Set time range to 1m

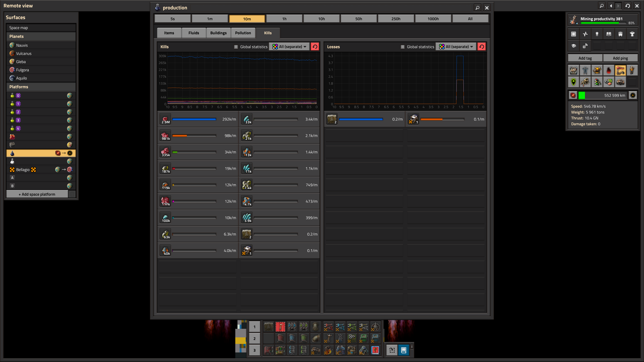click(210, 19)
